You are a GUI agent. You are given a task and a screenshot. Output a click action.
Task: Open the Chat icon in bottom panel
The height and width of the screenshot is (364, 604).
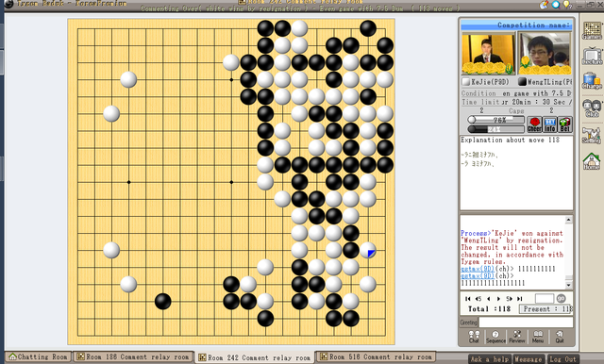pos(474,337)
